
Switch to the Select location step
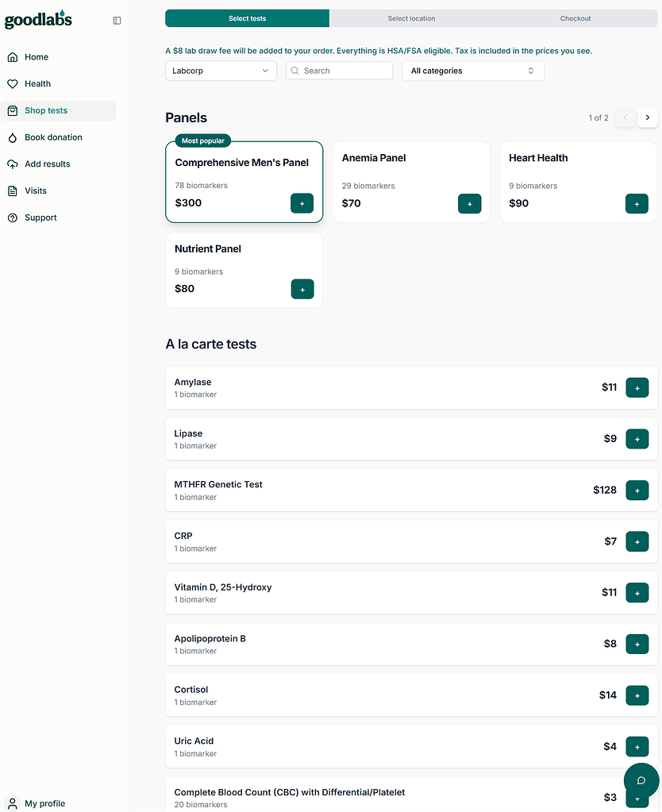pos(411,18)
